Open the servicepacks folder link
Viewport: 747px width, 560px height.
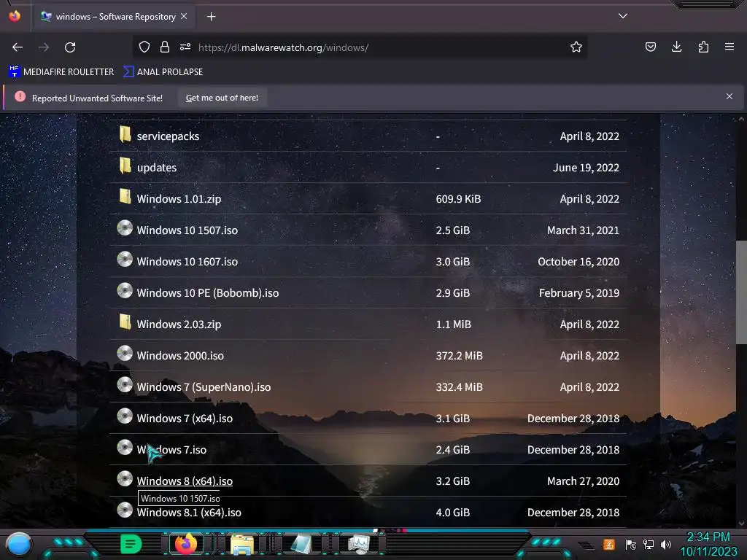tap(168, 136)
